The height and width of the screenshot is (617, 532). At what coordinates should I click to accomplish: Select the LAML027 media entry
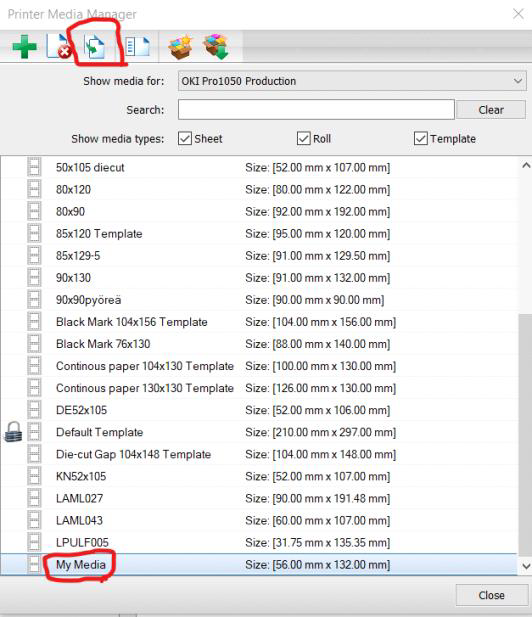[259, 498]
